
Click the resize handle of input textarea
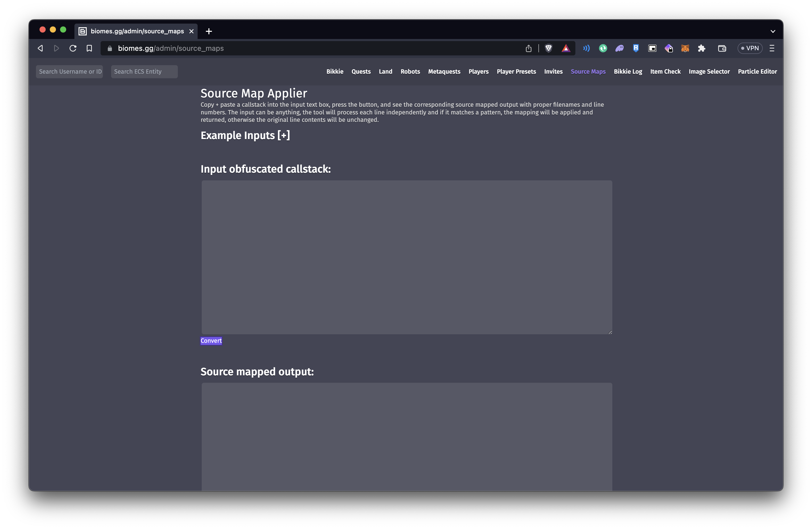[x=610, y=332]
